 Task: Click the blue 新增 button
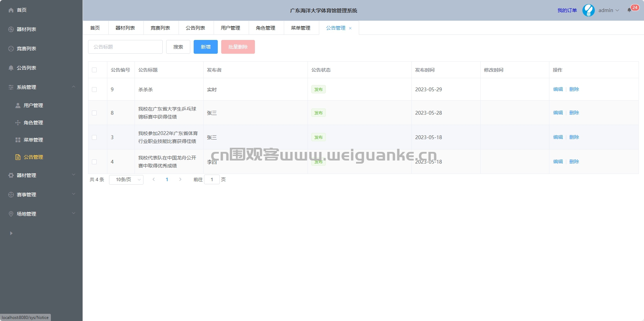206,47
